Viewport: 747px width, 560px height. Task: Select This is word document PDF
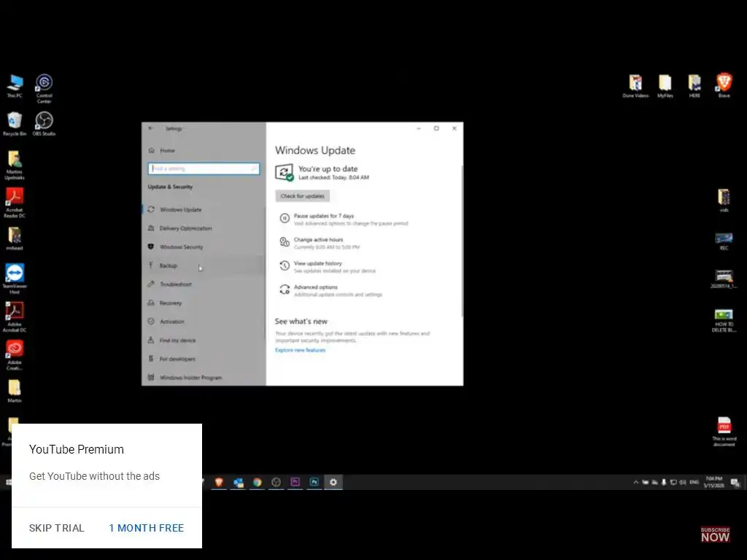[x=724, y=432]
